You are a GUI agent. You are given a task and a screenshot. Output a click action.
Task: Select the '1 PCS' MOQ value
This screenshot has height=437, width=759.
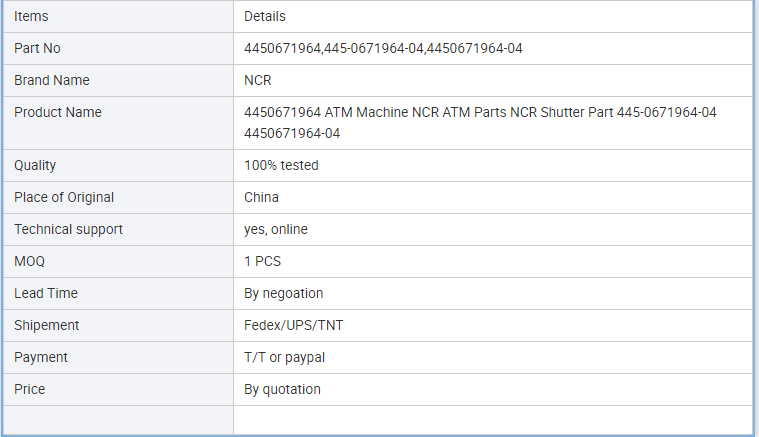point(262,261)
